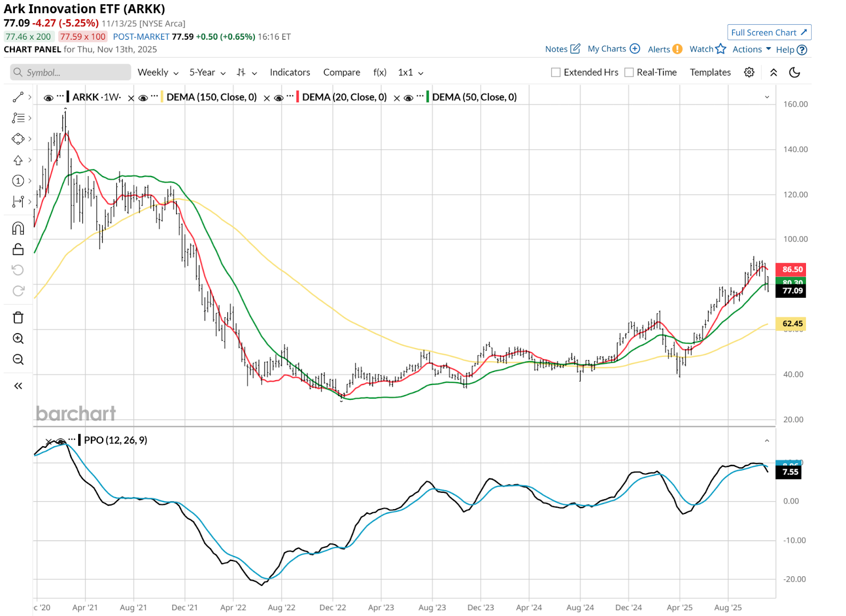Screen dimensions: 846x616
Task: Open Notes for this symbol
Action: tap(563, 49)
